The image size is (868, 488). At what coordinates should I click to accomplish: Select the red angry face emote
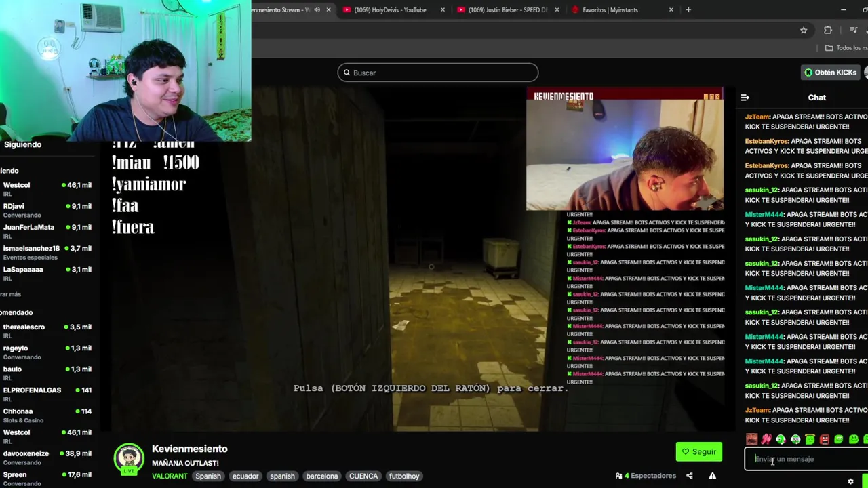point(825,439)
